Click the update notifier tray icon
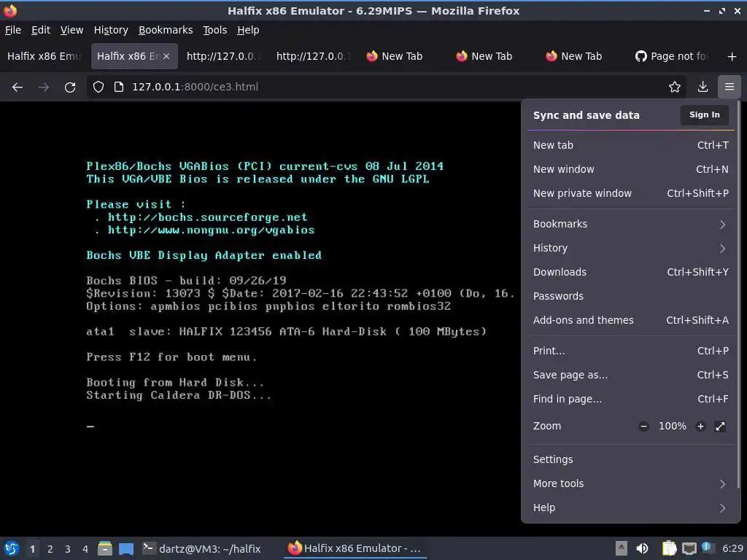Image resolution: width=747 pixels, height=560 pixels. tap(708, 548)
